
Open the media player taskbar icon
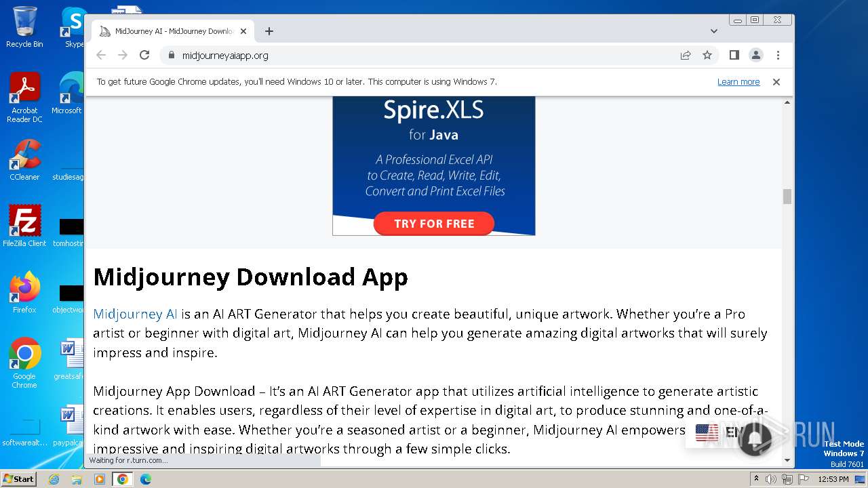(100, 479)
